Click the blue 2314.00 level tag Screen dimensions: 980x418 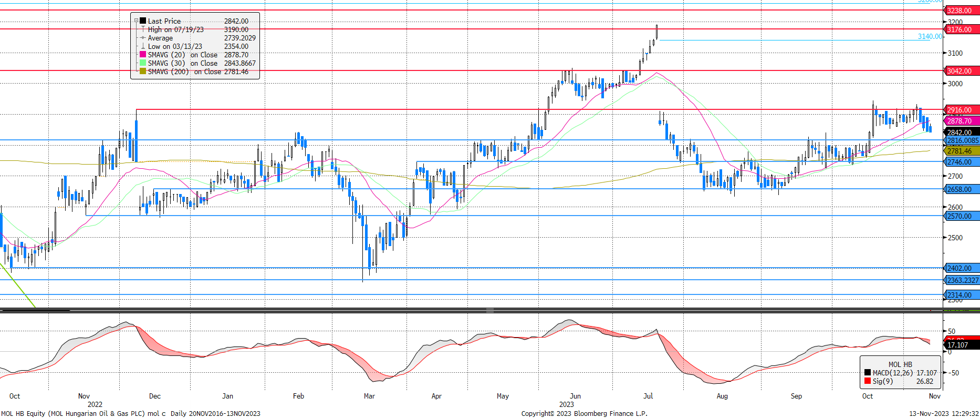pos(962,295)
